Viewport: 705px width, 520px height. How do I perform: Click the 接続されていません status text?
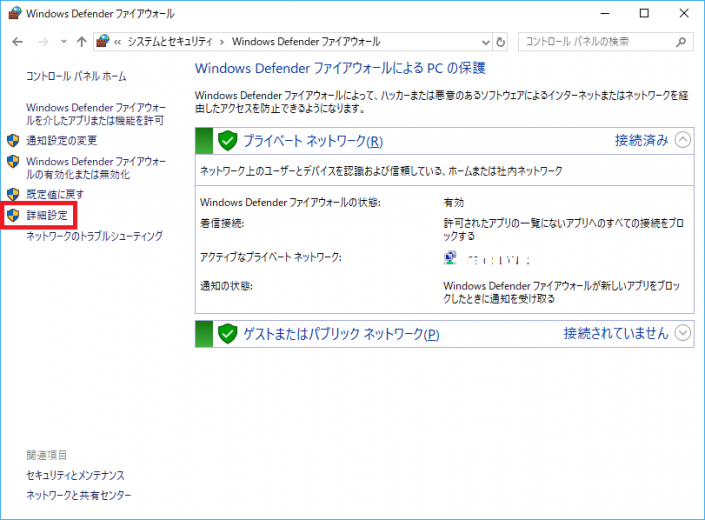pos(616,333)
